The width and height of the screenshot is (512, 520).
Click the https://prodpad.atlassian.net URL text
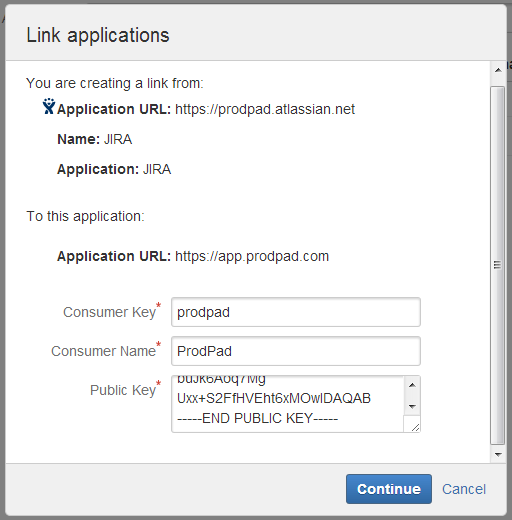coord(265,109)
